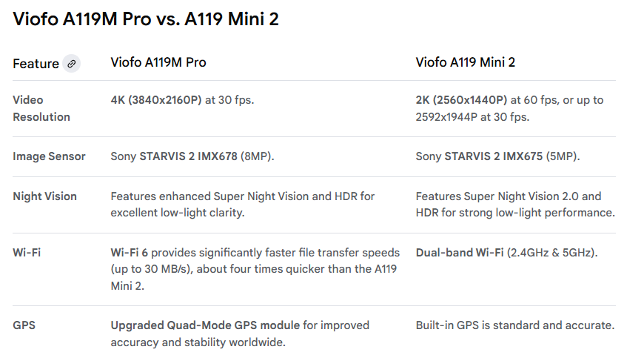Screen dimensions: 644x358
Task: Click the 2K (2560x1440P) resolution text
Action: click(x=461, y=100)
